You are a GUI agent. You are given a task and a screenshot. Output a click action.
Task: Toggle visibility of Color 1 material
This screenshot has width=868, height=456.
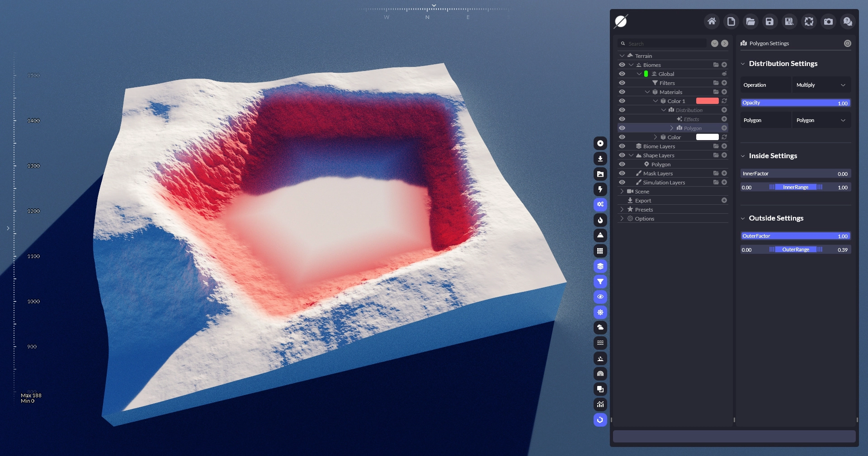point(622,101)
